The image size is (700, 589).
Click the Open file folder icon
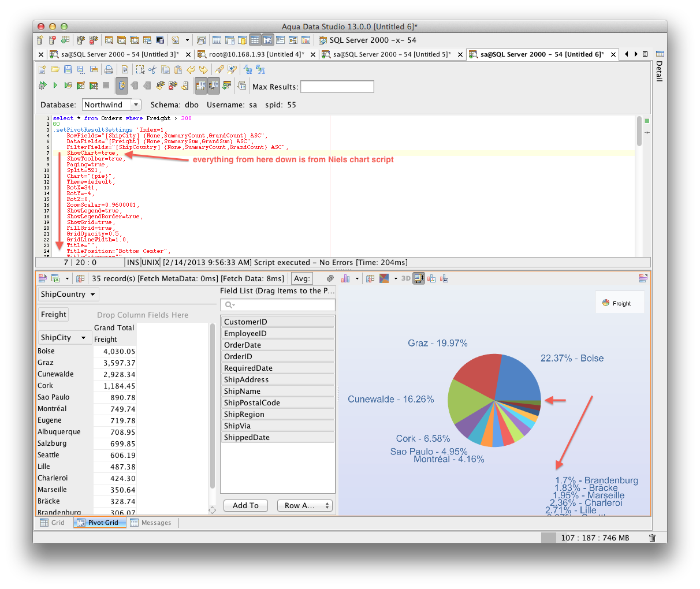[55, 70]
